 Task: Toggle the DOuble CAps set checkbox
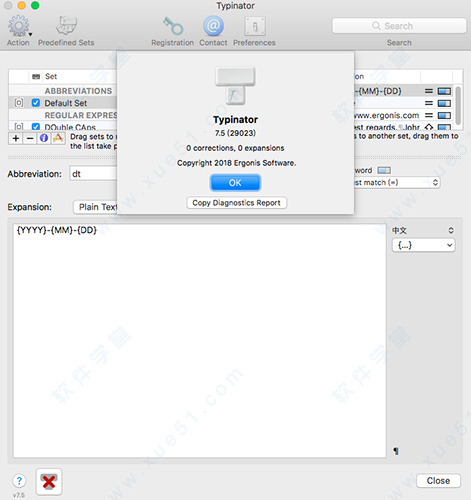[36, 127]
